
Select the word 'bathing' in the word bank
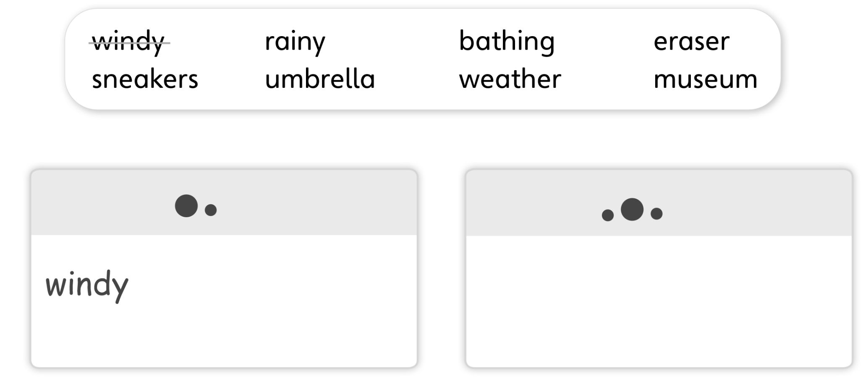click(x=507, y=41)
